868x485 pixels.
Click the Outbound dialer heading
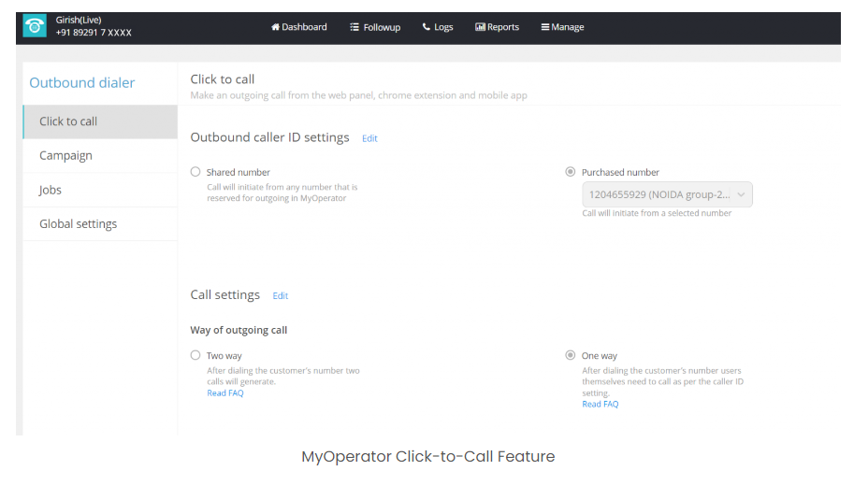click(x=82, y=83)
